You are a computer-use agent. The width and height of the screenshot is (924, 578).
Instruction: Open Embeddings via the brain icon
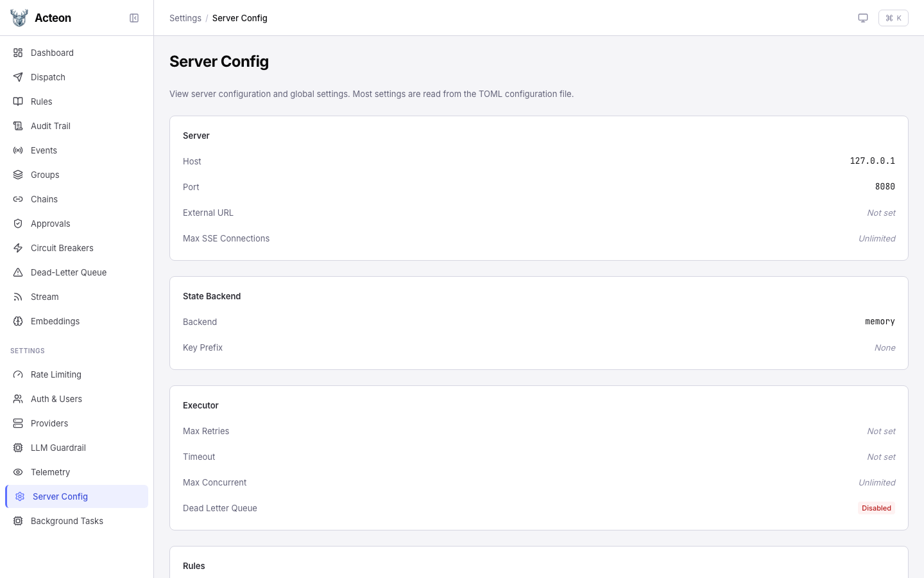point(18,321)
